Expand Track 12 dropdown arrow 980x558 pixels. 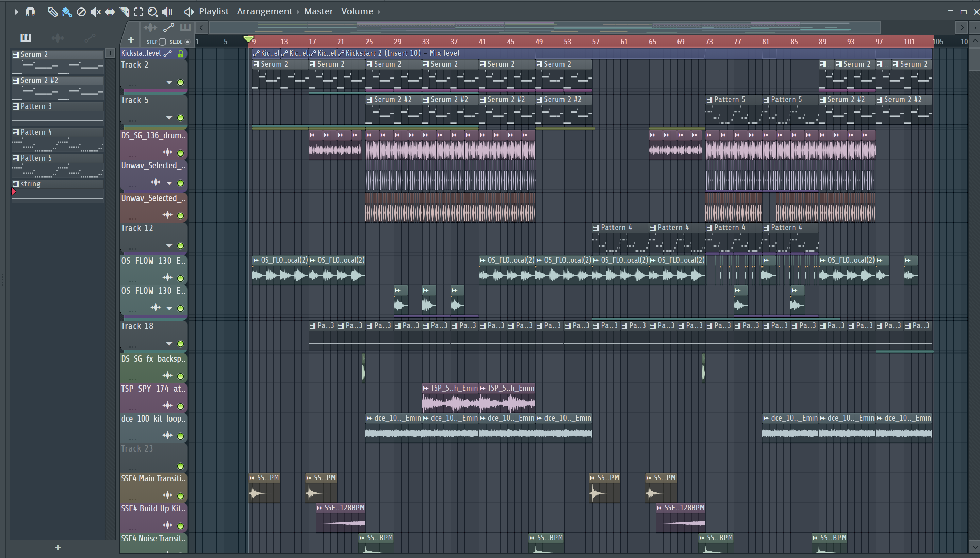pyautogui.click(x=169, y=246)
